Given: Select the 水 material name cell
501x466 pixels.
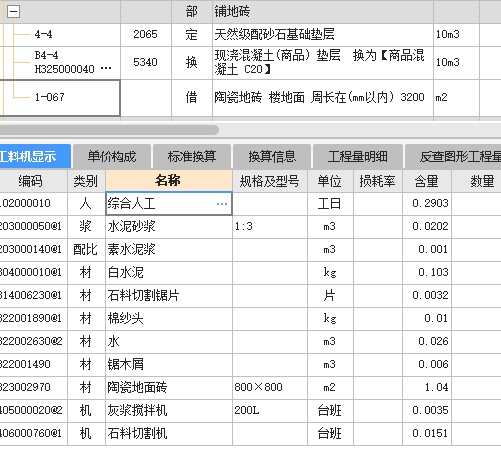Looking at the screenshot, I should (x=169, y=342).
